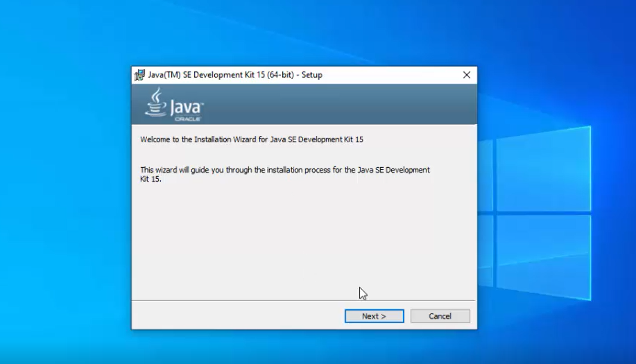Click the Java Oracle logo in the banner
The image size is (636, 364).
point(174,105)
